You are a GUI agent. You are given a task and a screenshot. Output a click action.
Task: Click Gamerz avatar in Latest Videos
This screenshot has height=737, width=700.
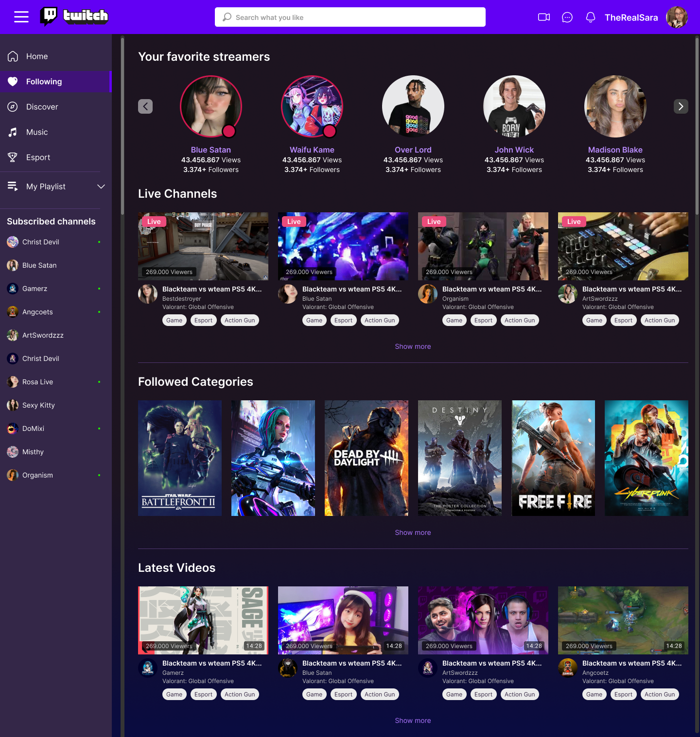148,668
